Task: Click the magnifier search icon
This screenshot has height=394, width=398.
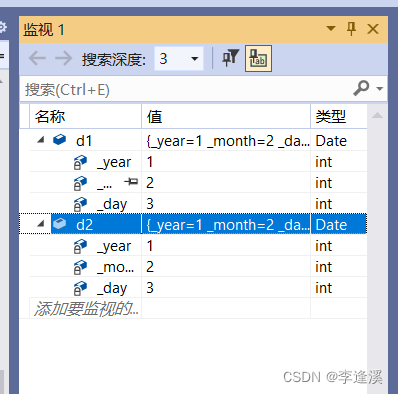Action: [361, 88]
